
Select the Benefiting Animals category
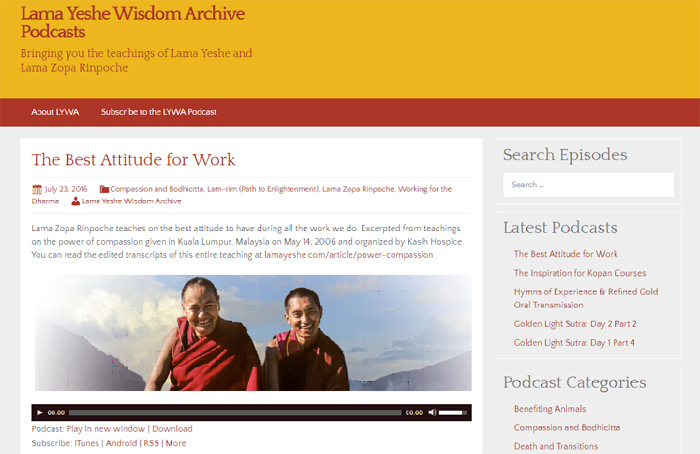point(550,408)
